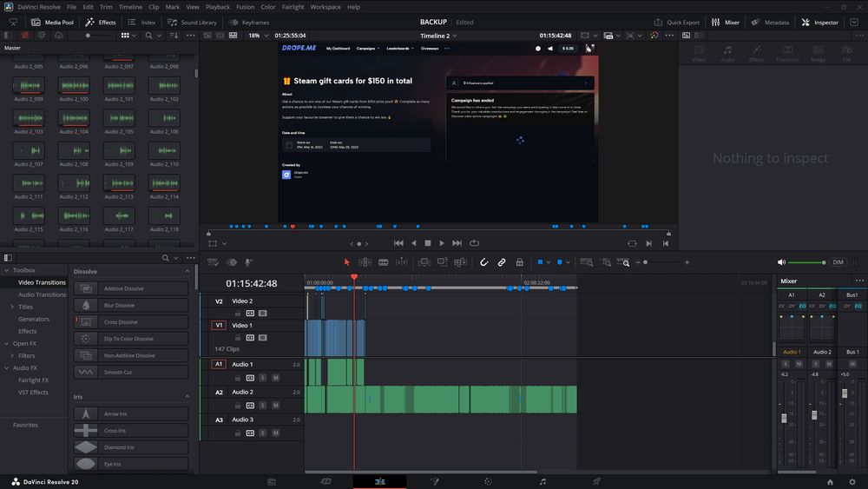868x489 pixels.
Task: Open the viewer zoom 18% dropdown
Action: [x=258, y=36]
